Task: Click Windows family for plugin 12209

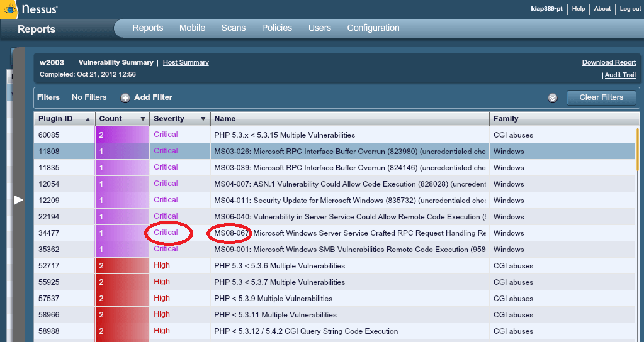Action: [x=509, y=201]
